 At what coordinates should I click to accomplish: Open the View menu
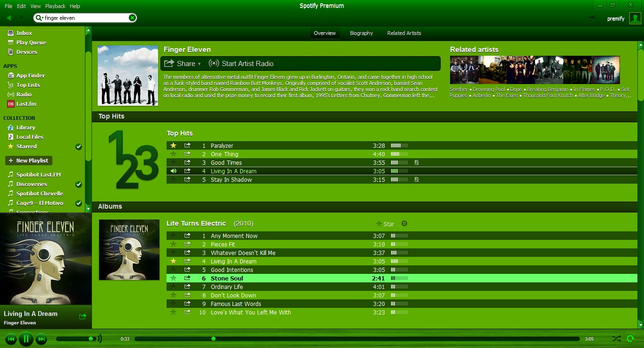pos(36,6)
